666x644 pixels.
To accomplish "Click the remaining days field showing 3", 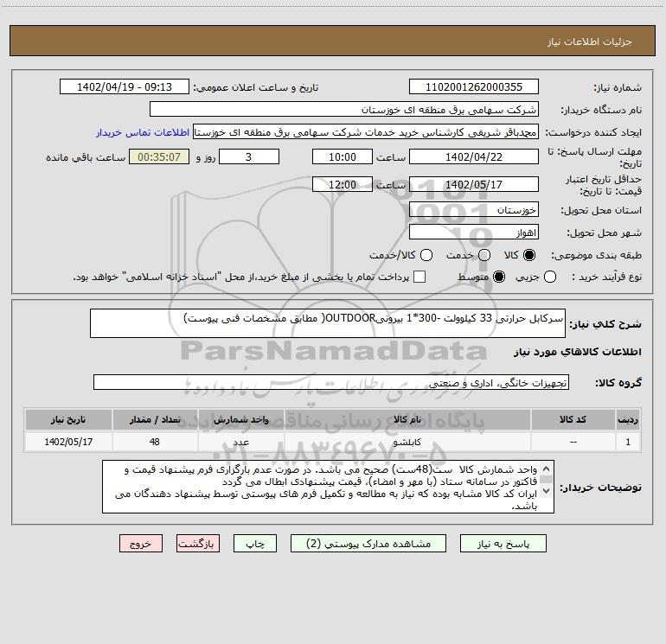I will 249,156.
